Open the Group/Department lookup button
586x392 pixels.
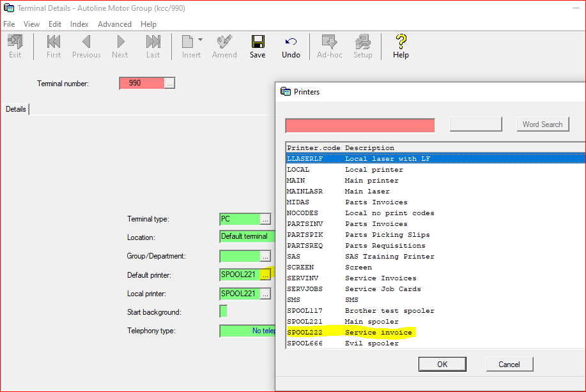coord(266,256)
